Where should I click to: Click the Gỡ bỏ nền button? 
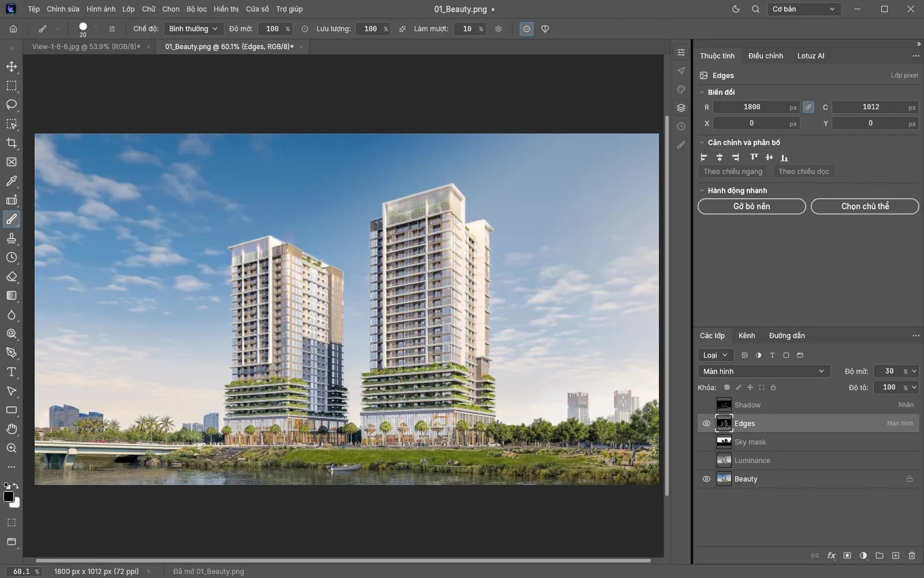[x=752, y=206]
